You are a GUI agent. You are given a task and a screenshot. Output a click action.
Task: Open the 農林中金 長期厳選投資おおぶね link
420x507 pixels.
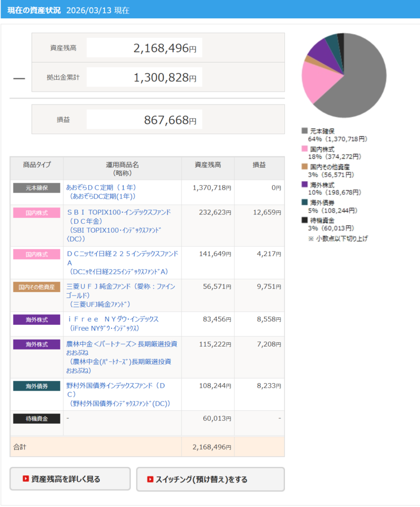121,344
